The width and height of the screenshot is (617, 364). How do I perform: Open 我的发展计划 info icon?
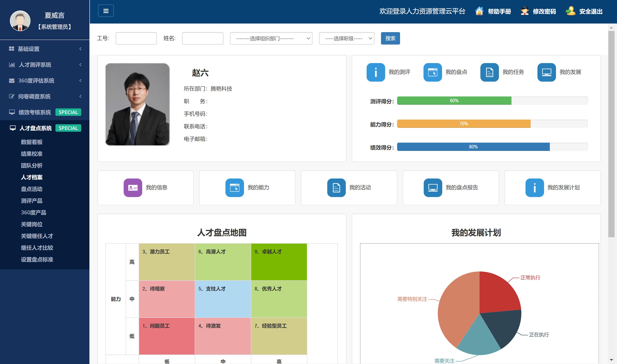tap(534, 188)
